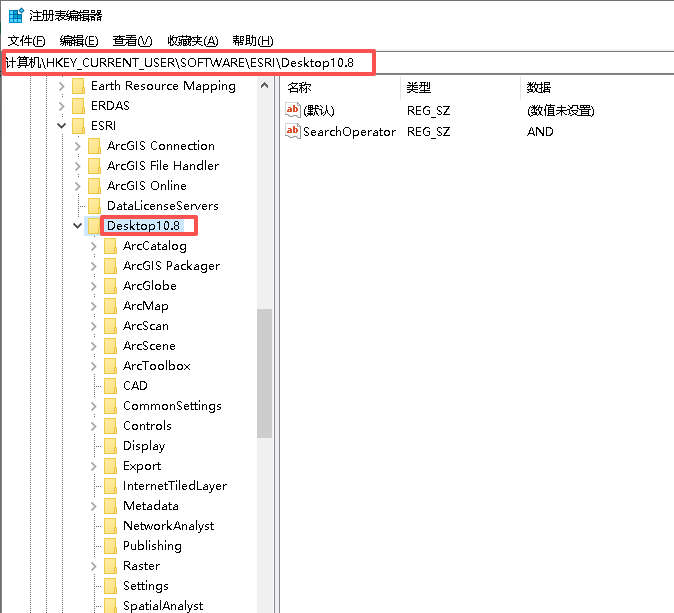
Task: Sort values by the 名称 column header
Action: (300, 88)
